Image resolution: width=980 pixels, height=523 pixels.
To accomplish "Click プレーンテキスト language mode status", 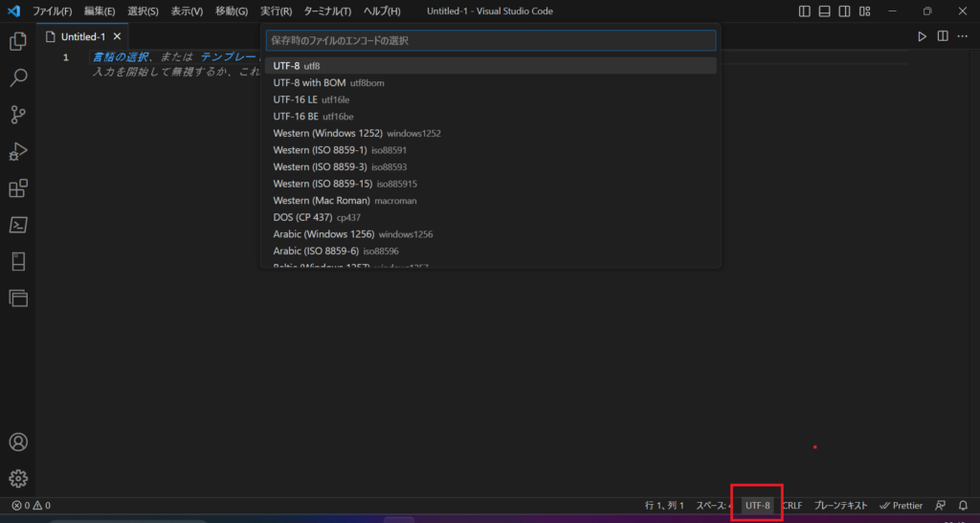I will coord(840,506).
